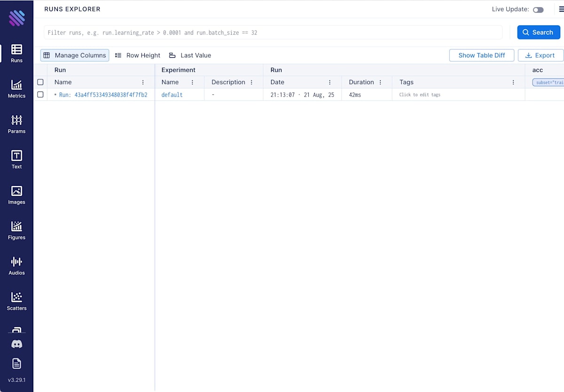The height and width of the screenshot is (392, 564).
Task: Open the Text explorer
Action: point(16,160)
